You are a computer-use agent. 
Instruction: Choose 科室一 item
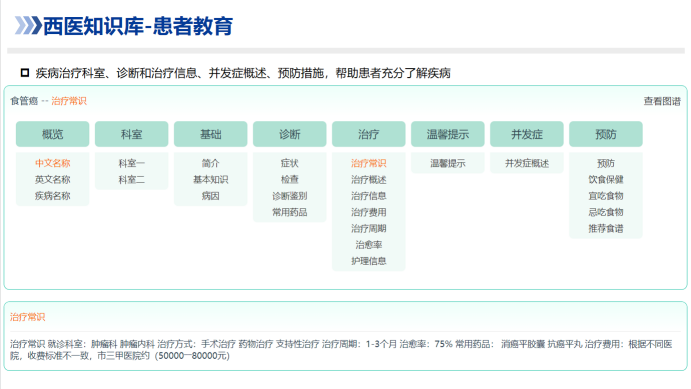click(x=131, y=163)
